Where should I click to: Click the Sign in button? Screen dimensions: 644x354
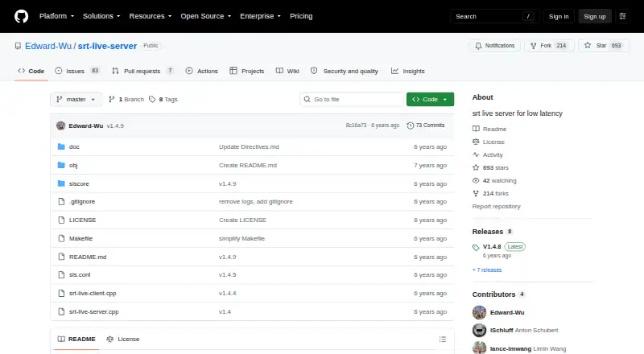(559, 16)
